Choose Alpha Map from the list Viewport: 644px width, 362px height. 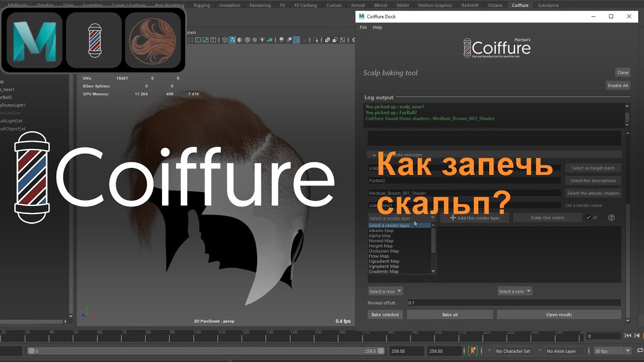[x=380, y=236]
